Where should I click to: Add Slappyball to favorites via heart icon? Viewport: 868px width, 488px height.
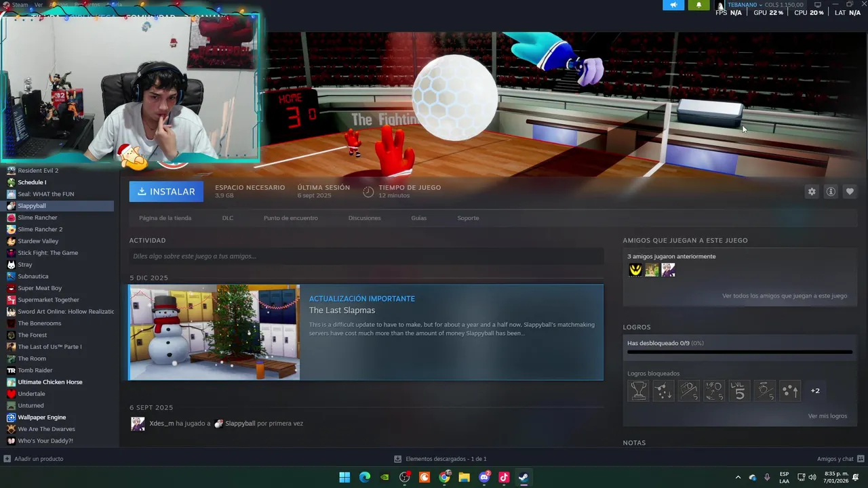point(850,192)
